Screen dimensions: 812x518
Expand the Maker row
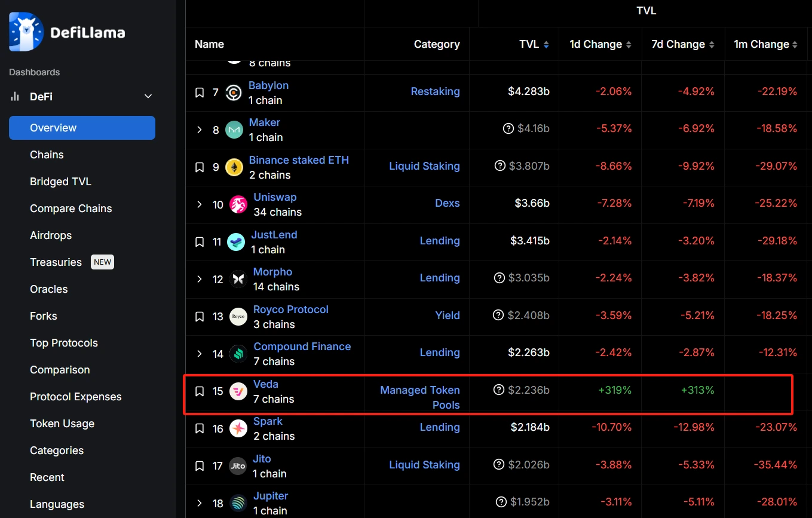200,130
